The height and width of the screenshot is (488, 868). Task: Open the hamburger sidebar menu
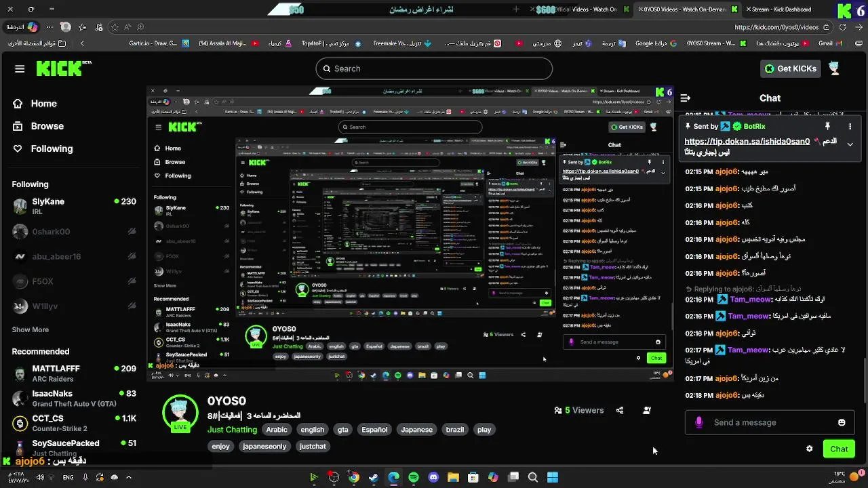point(20,68)
